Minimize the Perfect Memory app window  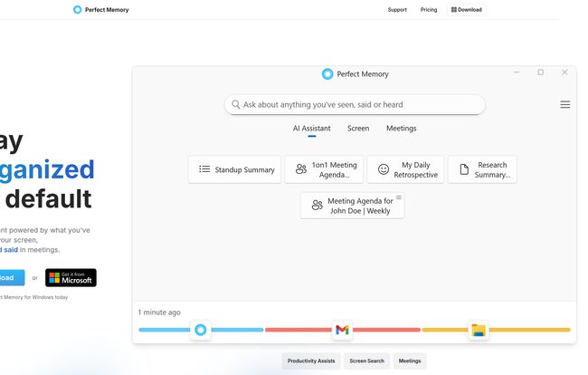pyautogui.click(x=517, y=72)
